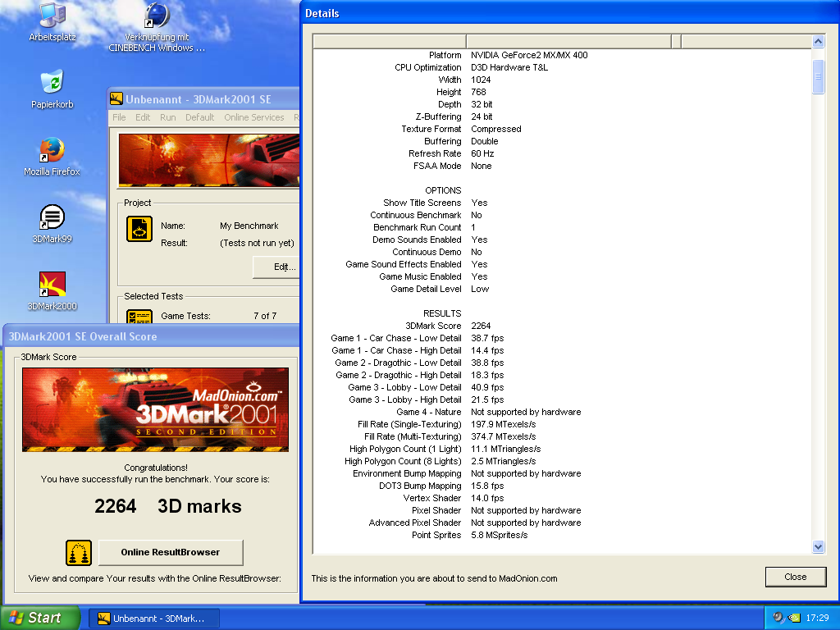Click the Vertex Shader row label
Image resolution: width=840 pixels, height=630 pixels.
pos(431,498)
